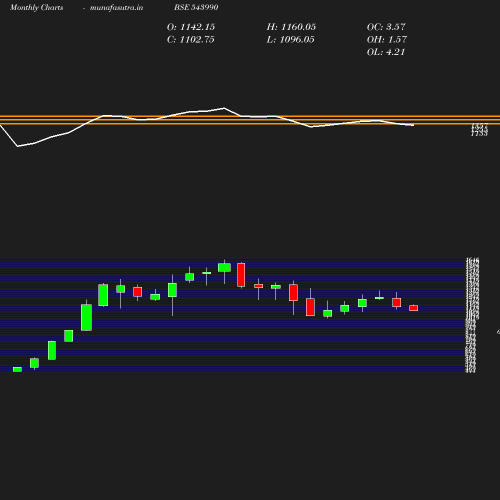Click the peak of the white indicator line
500x500 pixels.
[x=224, y=108]
